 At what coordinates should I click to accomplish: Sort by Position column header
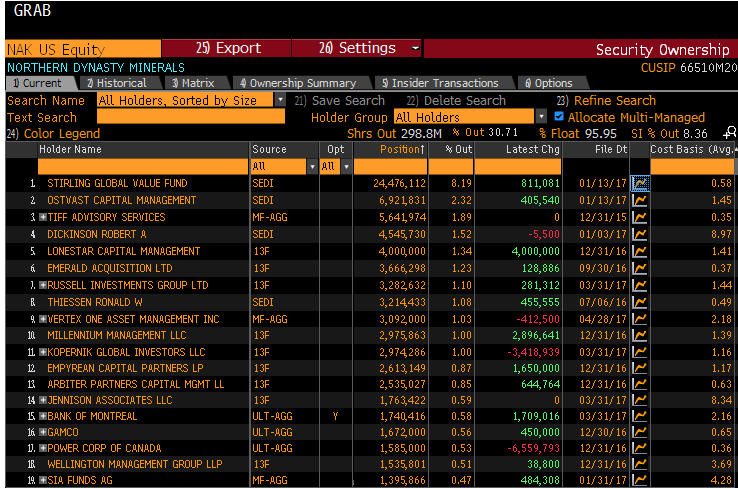390,150
